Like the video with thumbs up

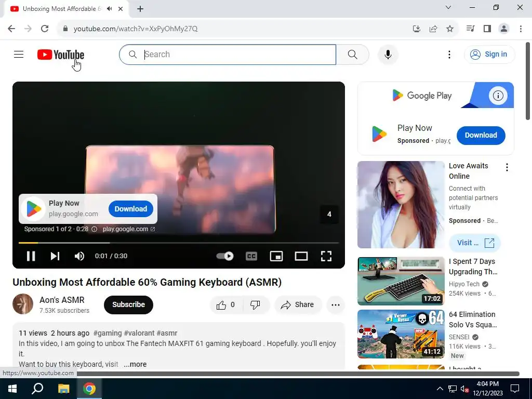[x=226, y=305]
